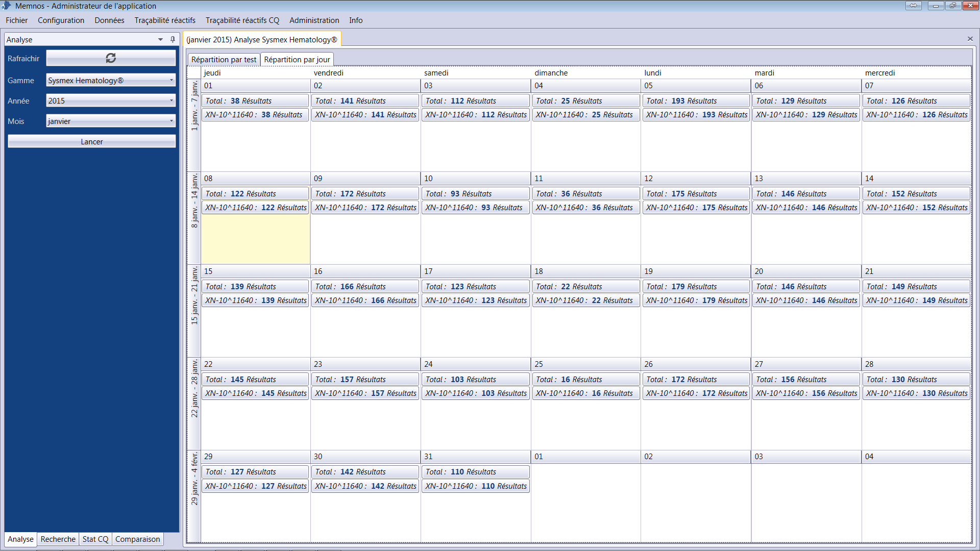Open the Configuration menu

coord(61,20)
